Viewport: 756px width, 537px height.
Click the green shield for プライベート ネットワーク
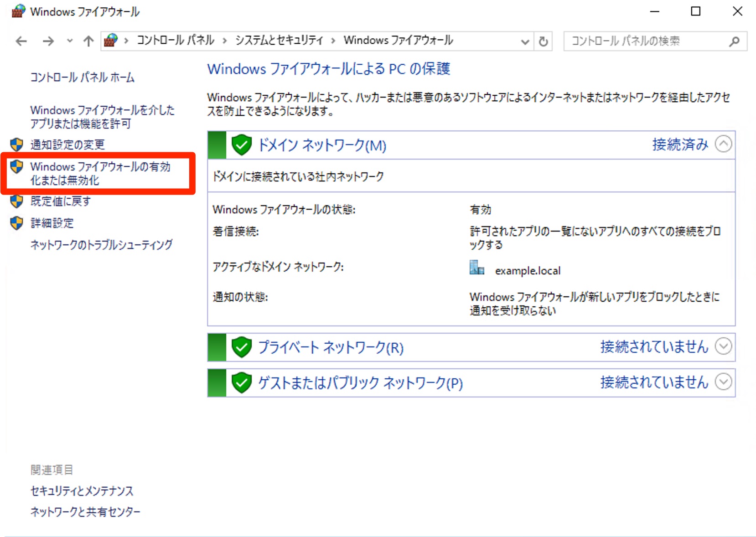pos(242,347)
